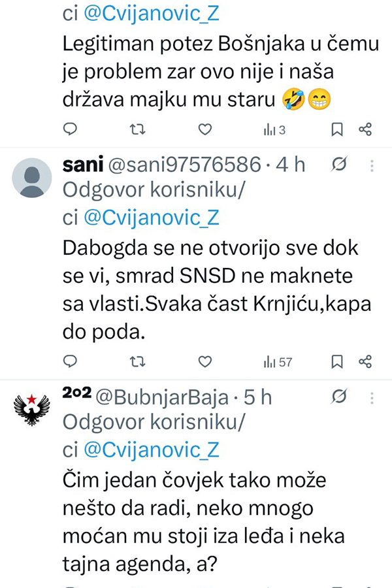
Task: Open @BubnjarBaja username link
Action: (163, 397)
